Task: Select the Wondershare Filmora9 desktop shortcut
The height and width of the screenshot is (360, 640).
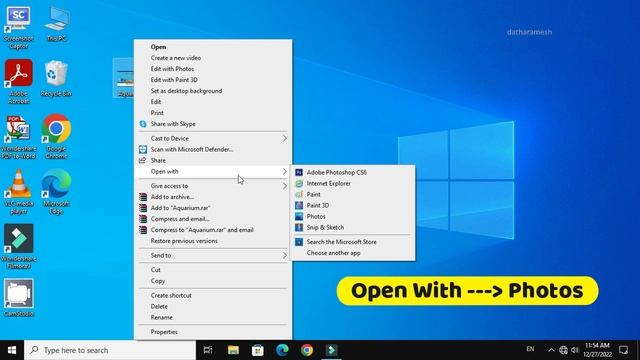Action: (18, 246)
